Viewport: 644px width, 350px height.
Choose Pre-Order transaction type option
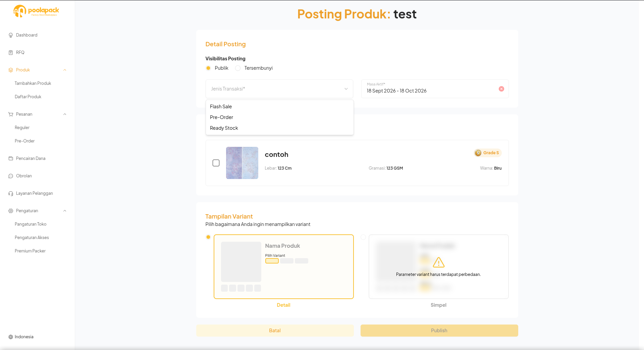[279, 117]
